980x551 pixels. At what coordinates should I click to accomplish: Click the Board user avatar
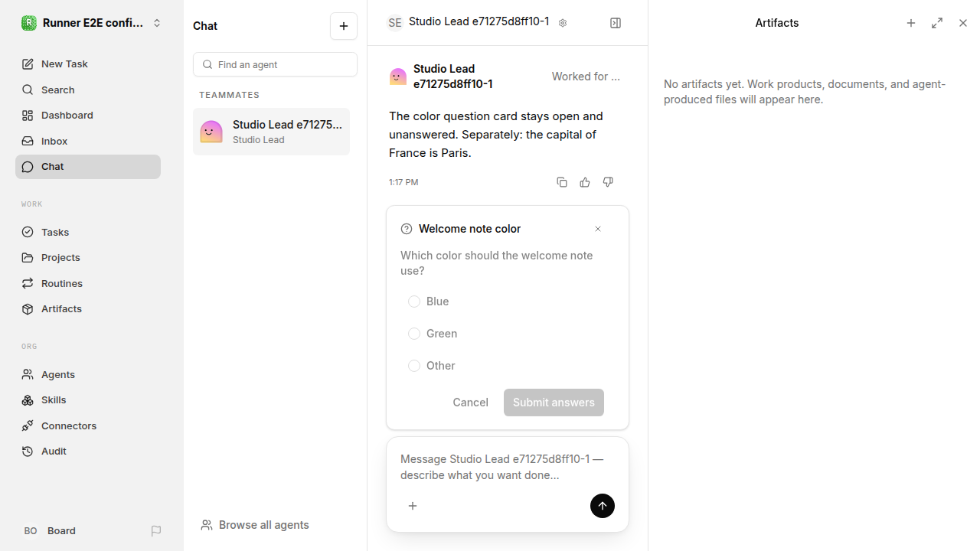pyautogui.click(x=30, y=530)
